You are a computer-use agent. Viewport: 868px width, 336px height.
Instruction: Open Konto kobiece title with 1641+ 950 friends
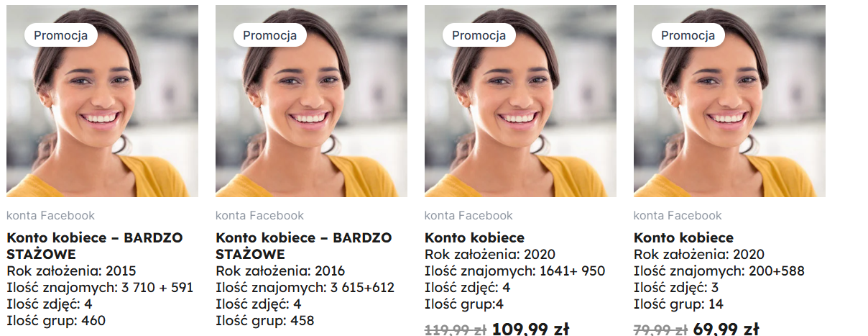(x=474, y=237)
